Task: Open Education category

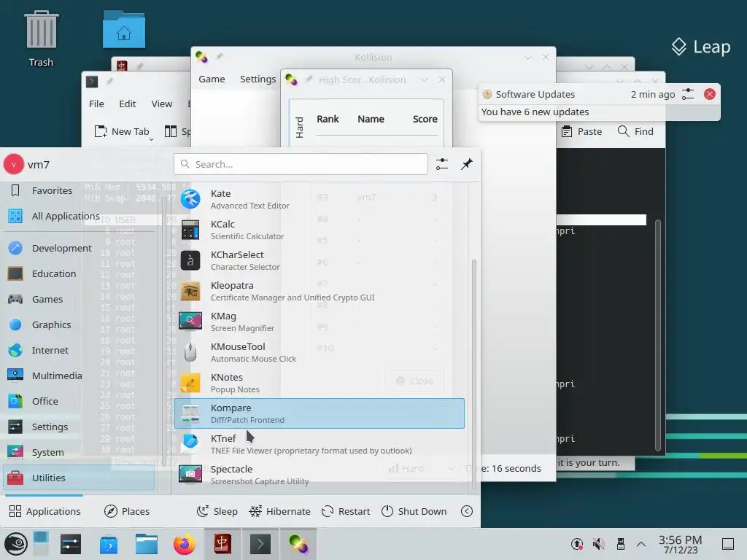Action: coord(79,274)
